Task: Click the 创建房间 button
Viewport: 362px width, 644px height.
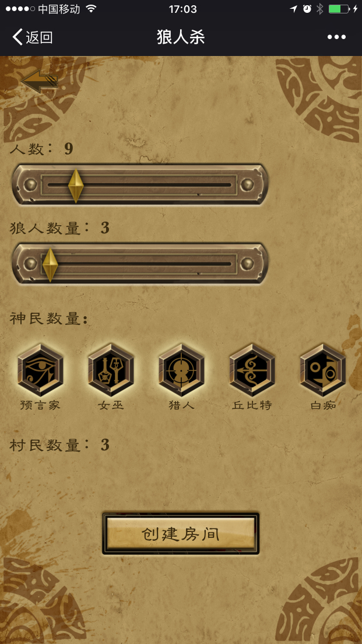Action: [x=181, y=534]
